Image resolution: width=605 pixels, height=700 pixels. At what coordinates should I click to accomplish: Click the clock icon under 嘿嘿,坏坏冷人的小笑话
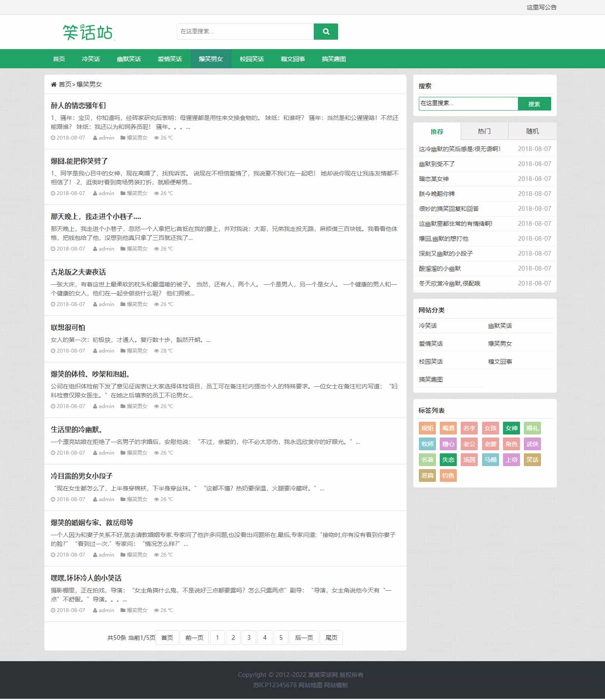coord(53,610)
